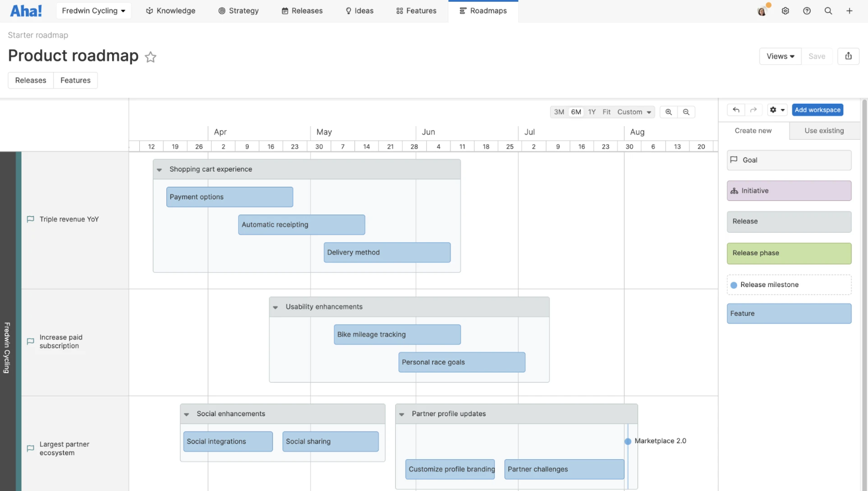Viewport: 868px width, 491px height.
Task: Collapse the Shopping cart experience release chevron
Action: pyautogui.click(x=159, y=169)
